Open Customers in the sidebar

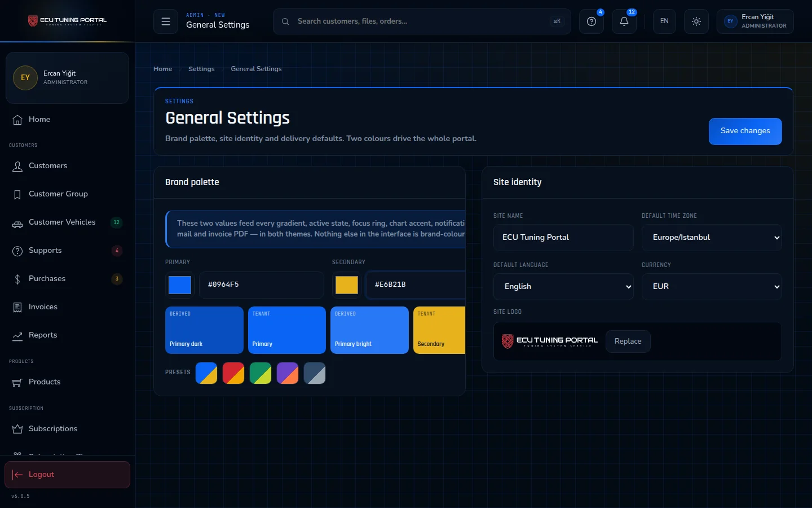[67, 166]
